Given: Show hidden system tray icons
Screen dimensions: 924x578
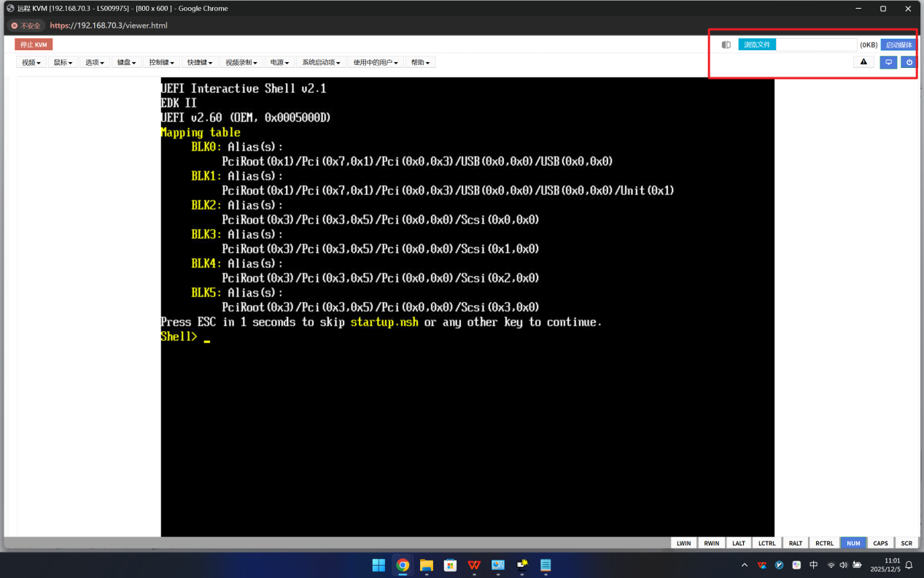Looking at the screenshot, I should (745, 565).
